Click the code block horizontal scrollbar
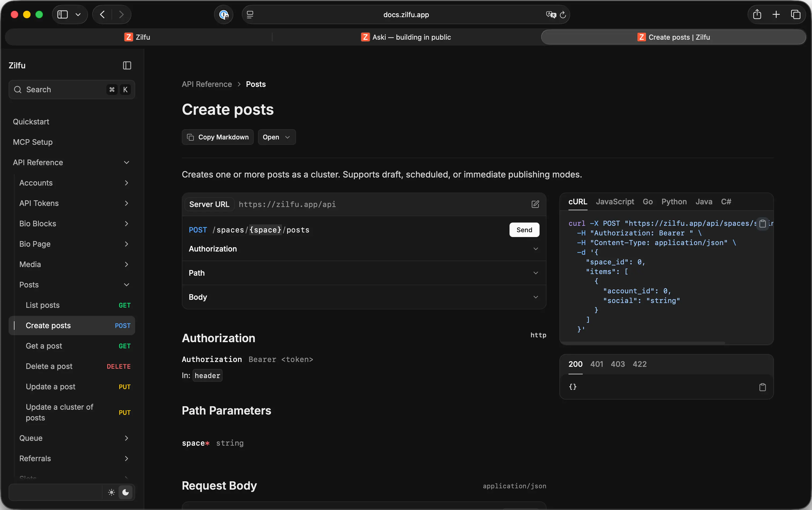Viewport: 812px width, 510px height. (643, 343)
